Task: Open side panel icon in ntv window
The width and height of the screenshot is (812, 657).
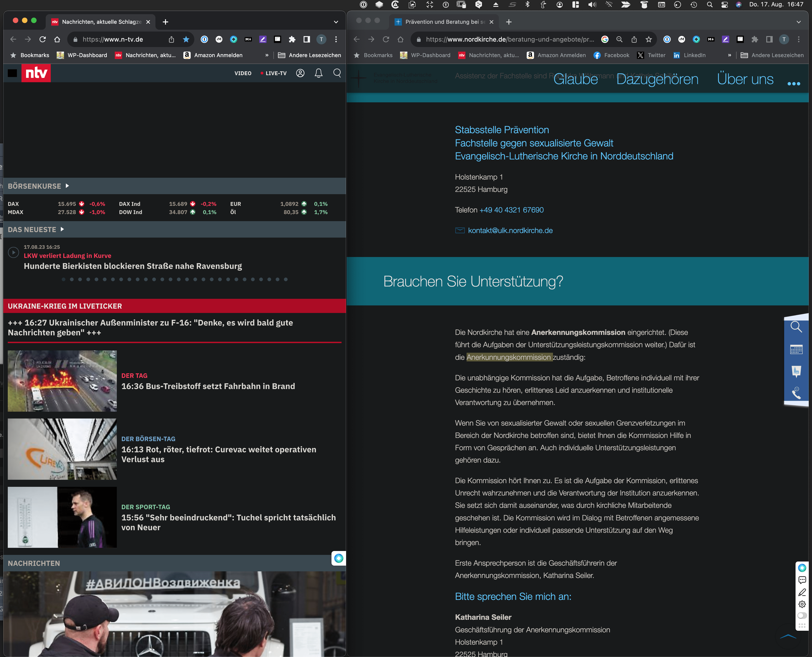Action: [x=307, y=39]
